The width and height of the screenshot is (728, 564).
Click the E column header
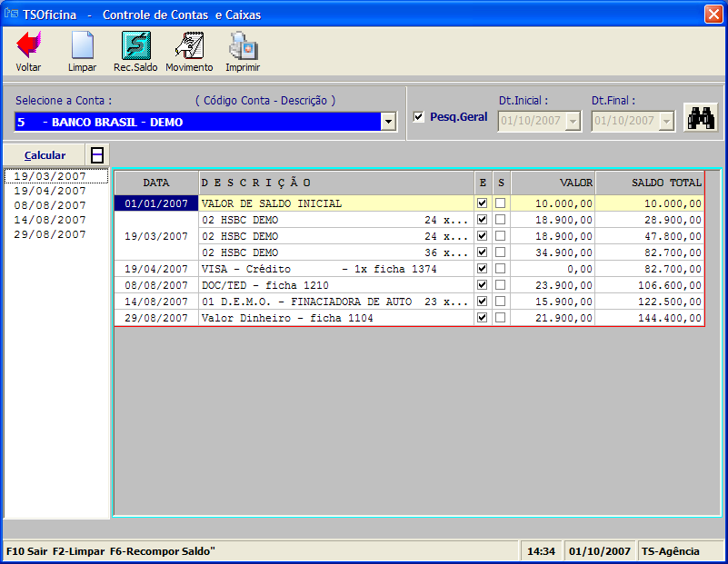(x=483, y=183)
